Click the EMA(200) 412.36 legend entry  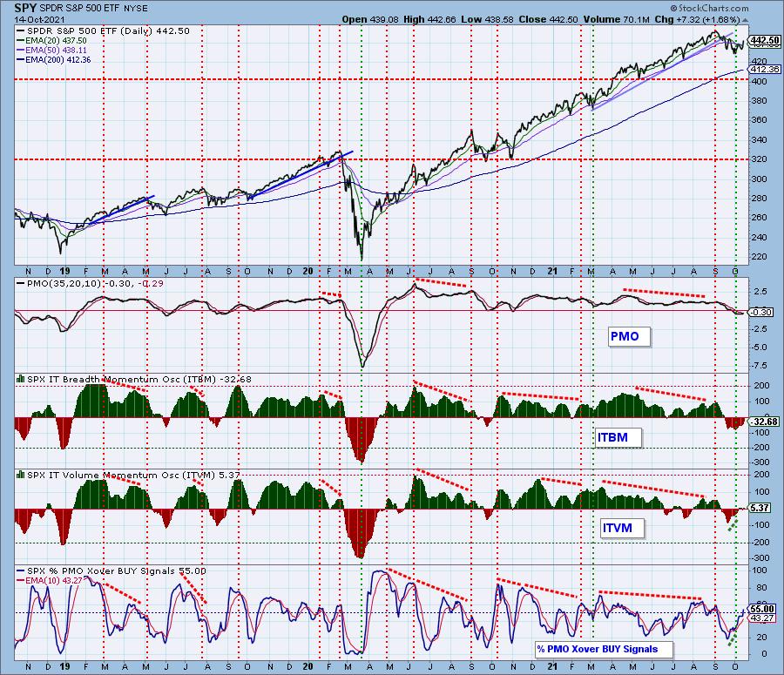coord(53,59)
